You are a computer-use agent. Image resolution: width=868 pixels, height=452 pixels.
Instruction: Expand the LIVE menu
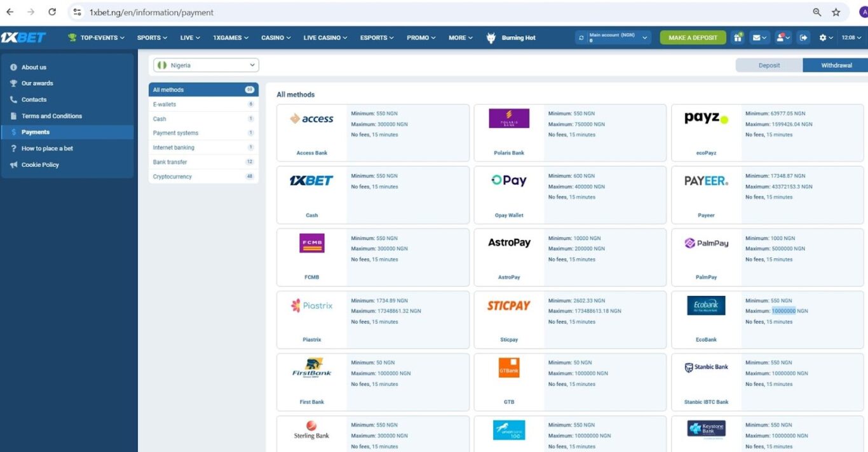click(x=190, y=37)
